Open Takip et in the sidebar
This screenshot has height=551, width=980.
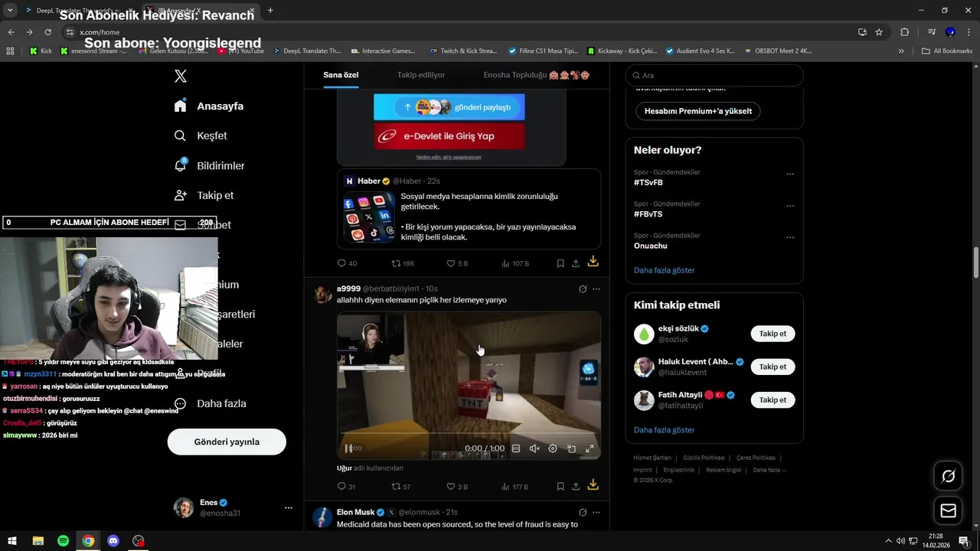click(204, 195)
